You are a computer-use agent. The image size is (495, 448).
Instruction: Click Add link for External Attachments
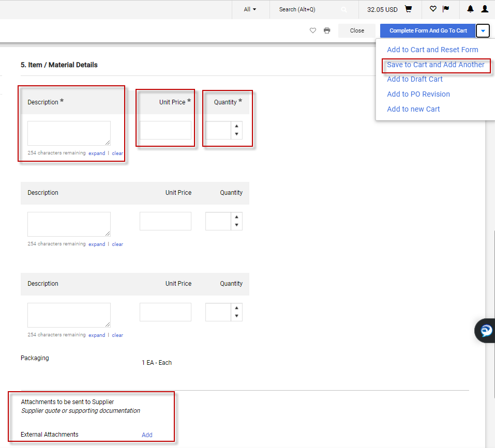147,435
